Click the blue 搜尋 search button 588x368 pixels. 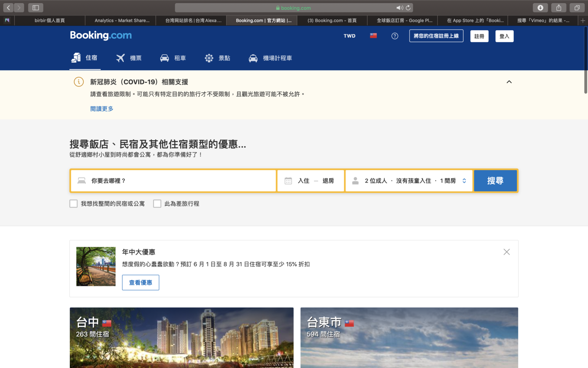point(495,181)
